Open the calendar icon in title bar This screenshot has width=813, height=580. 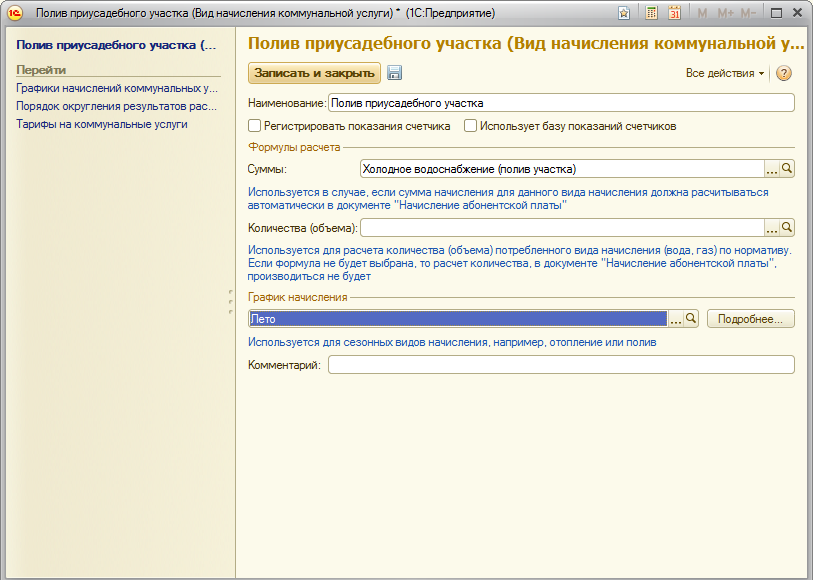point(674,13)
